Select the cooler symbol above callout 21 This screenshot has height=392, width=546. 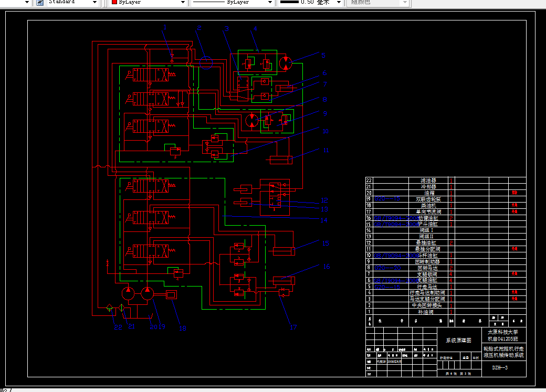coord(121,308)
